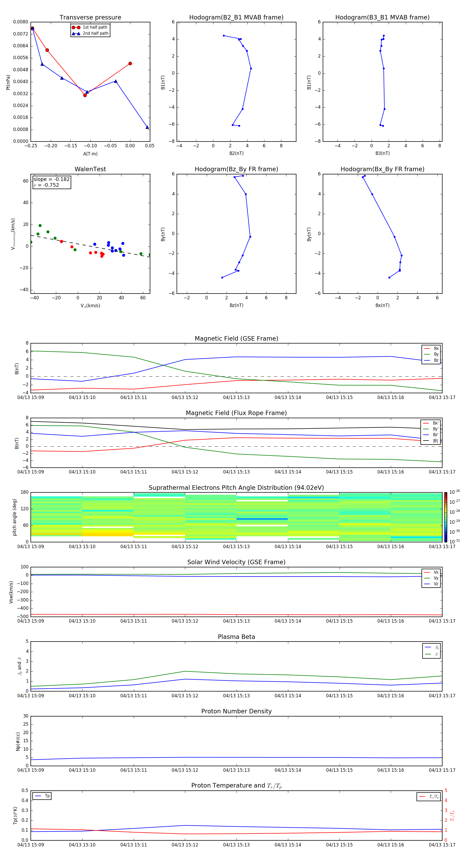The image size is (473, 868).
Task: Click the 'By' entry in GSE legend
Action: pyautogui.click(x=431, y=354)
